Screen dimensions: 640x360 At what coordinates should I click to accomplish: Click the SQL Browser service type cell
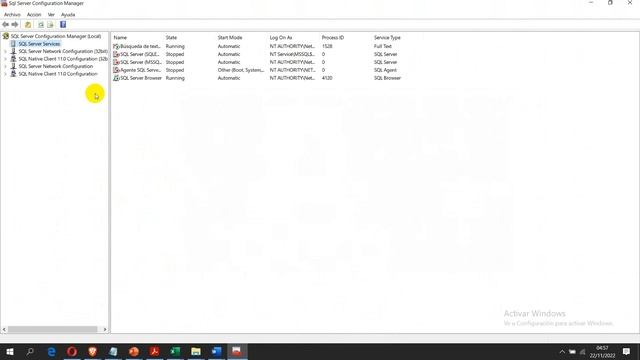coord(387,78)
